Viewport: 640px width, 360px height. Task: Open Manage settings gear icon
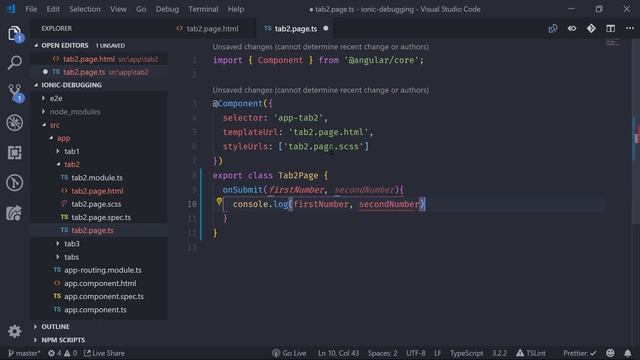[x=15, y=331]
